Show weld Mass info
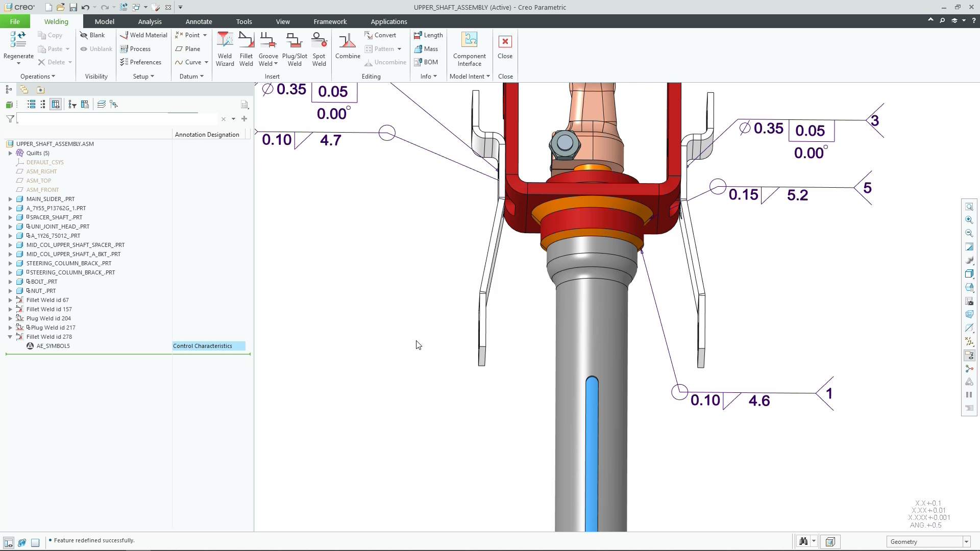 [426, 49]
